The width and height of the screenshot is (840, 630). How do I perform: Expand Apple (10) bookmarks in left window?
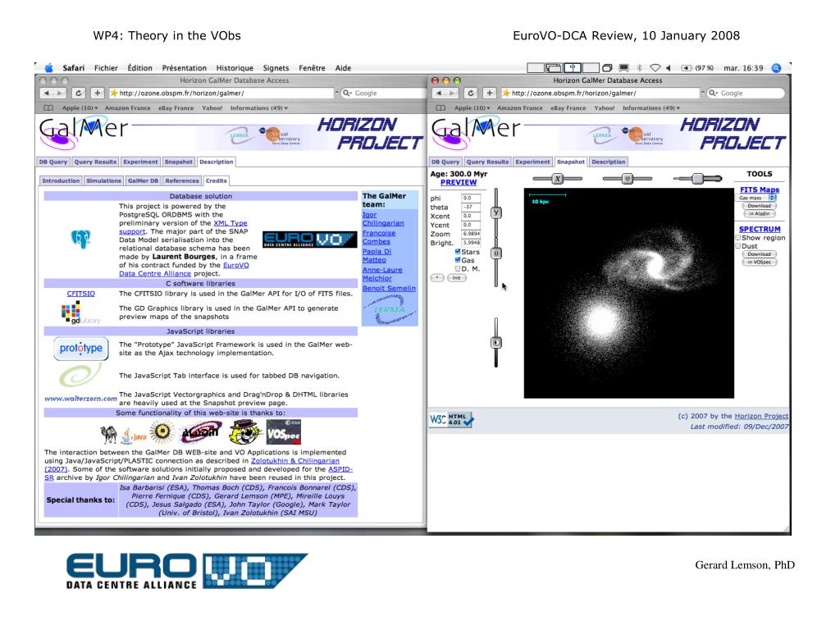(x=80, y=108)
